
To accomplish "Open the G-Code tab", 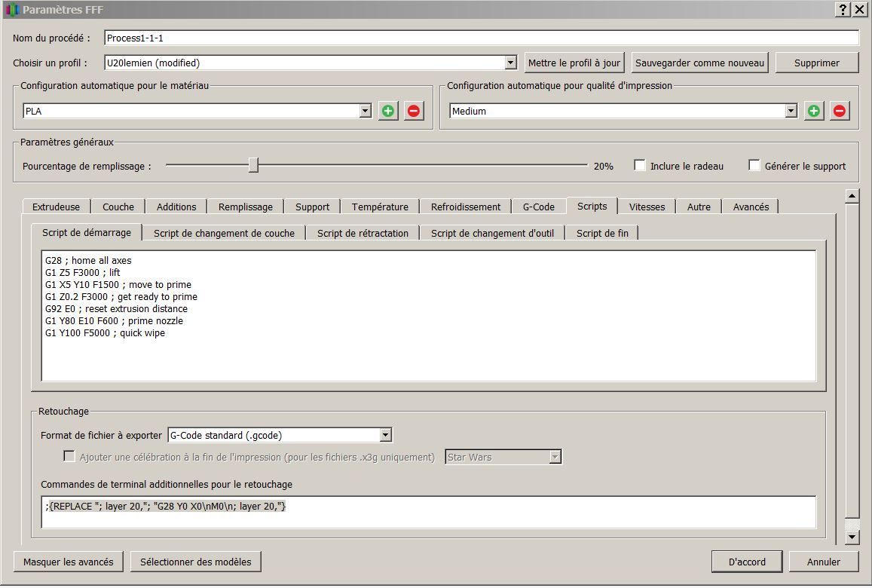I will tap(538, 207).
